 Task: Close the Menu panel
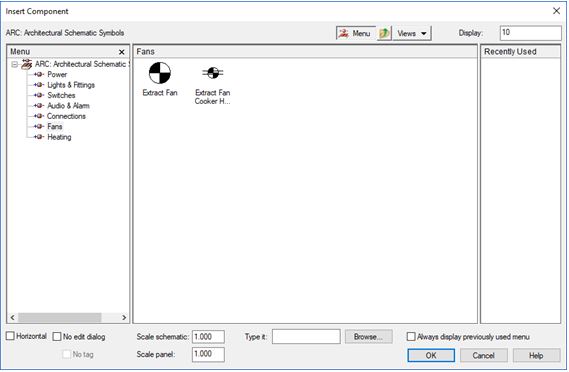[122, 52]
